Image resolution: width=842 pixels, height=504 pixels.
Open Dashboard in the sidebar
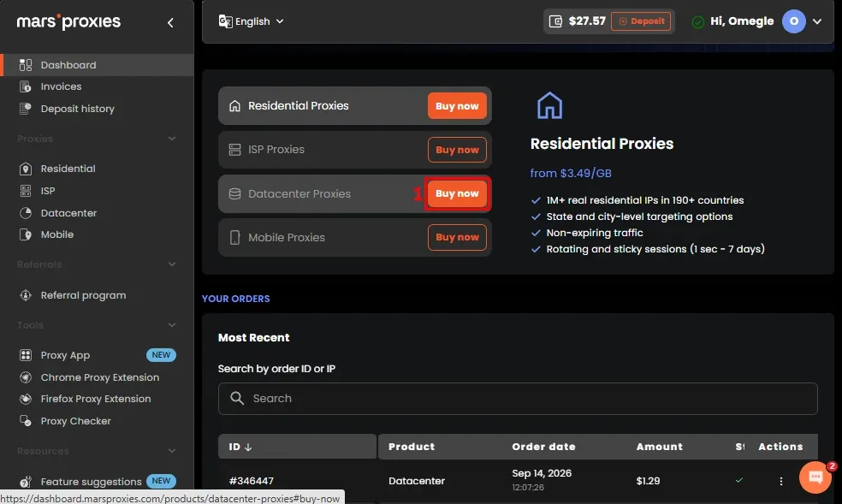coord(97,65)
